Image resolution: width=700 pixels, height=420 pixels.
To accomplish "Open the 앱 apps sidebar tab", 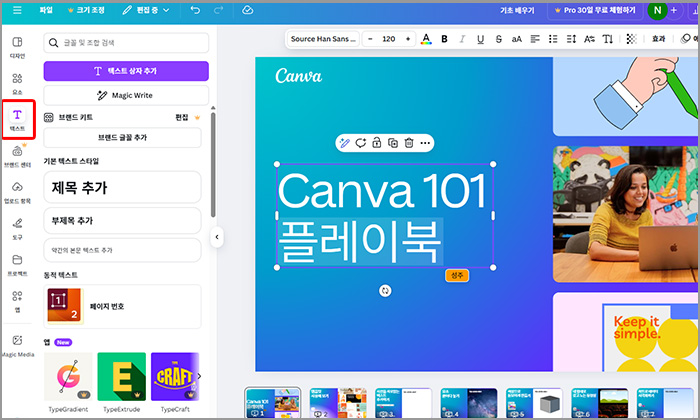I will (x=17, y=301).
